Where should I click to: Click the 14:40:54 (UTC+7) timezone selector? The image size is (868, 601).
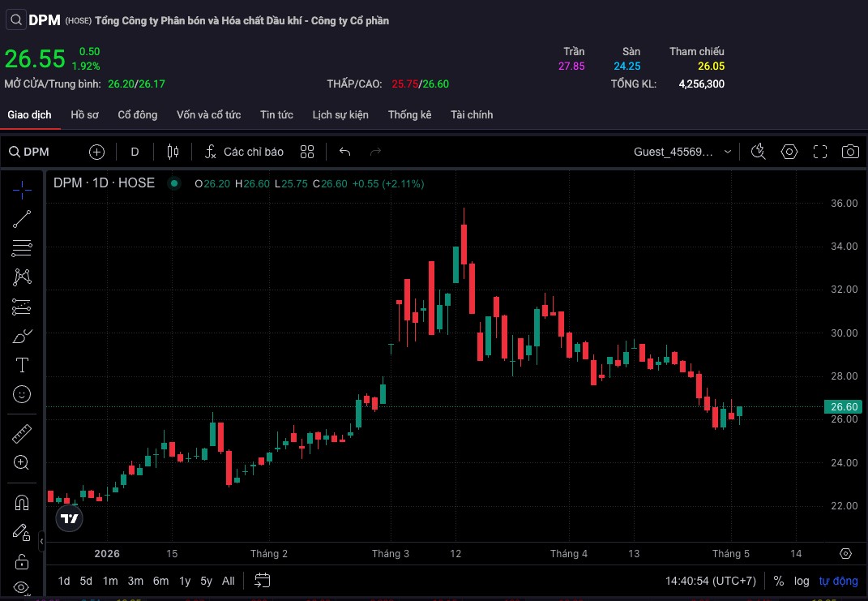click(x=710, y=581)
